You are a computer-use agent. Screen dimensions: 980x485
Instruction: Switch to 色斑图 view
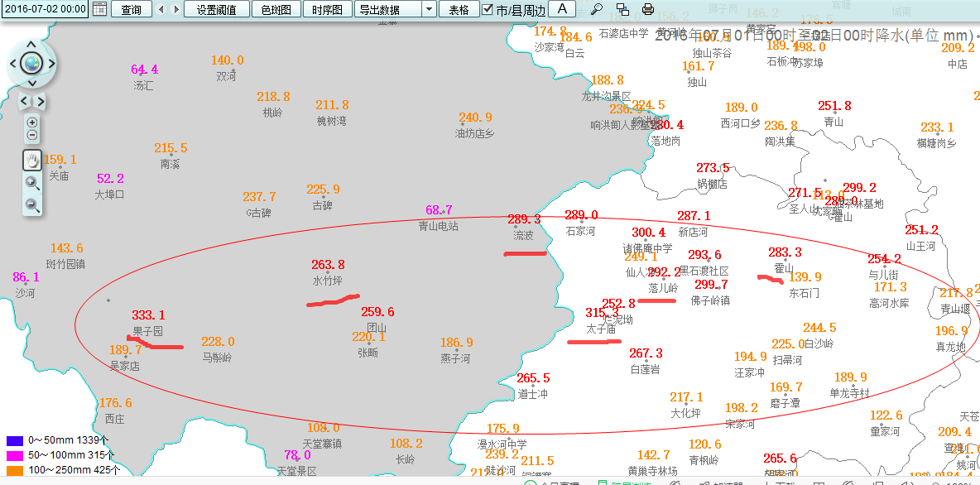click(x=276, y=9)
